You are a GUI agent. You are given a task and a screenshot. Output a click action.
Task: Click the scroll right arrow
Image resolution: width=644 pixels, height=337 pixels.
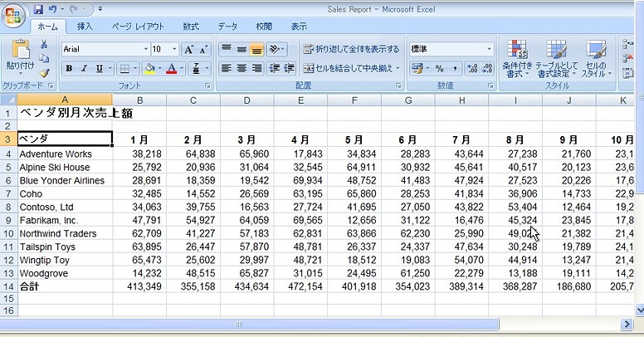click(627, 325)
